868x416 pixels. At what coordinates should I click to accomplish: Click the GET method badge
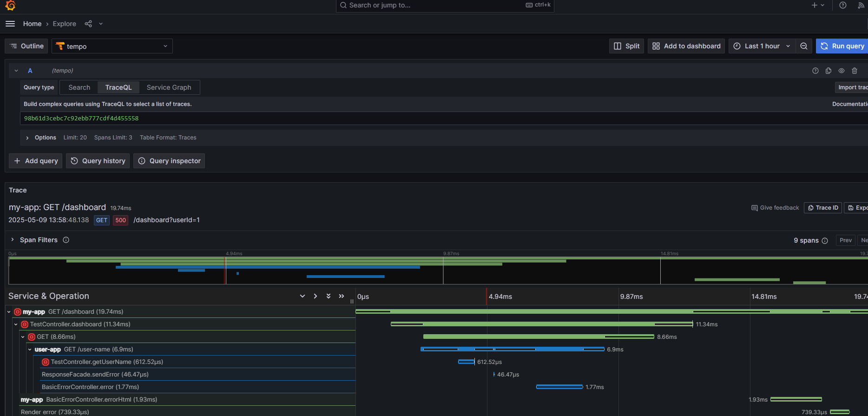[102, 220]
